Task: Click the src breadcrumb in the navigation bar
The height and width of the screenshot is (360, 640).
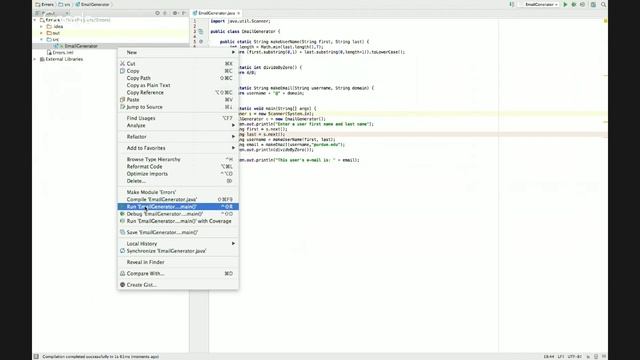Action: (65, 4)
